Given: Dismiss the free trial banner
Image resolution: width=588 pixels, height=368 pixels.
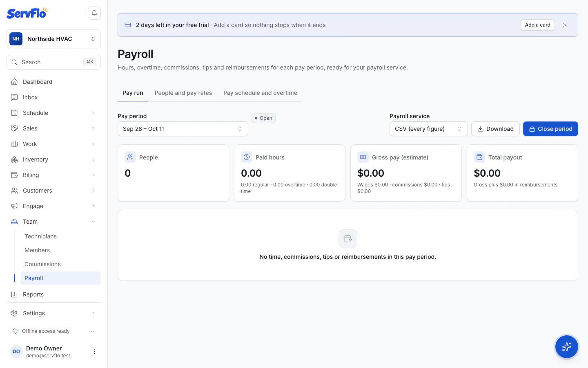Looking at the screenshot, I should [x=565, y=25].
